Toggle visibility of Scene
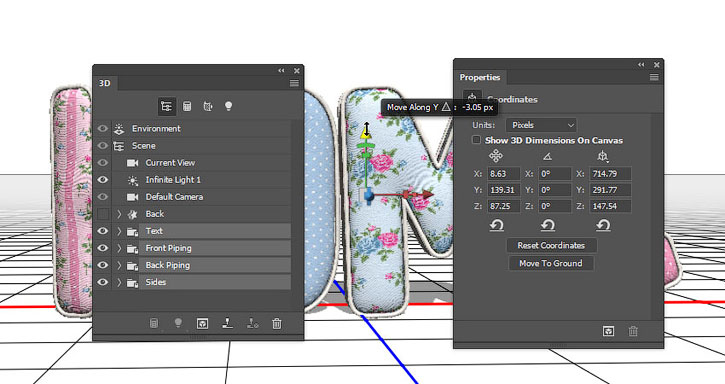This screenshot has height=384, width=725. [103, 146]
